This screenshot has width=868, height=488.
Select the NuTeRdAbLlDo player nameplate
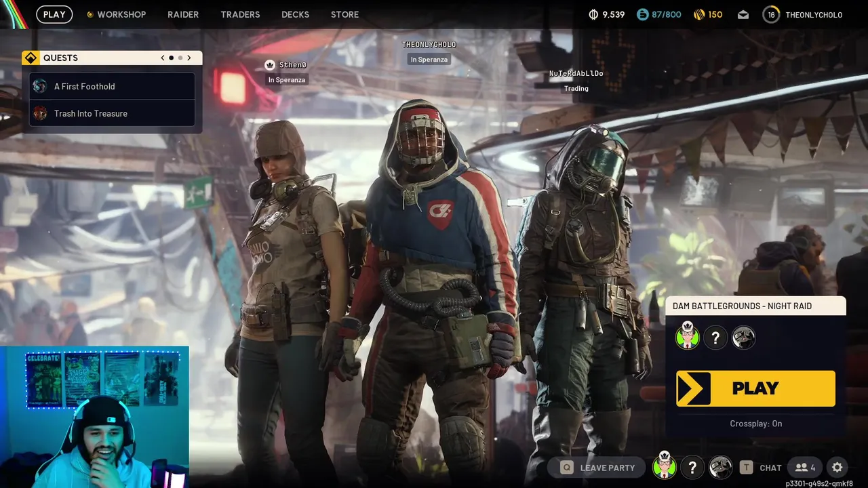(x=576, y=73)
